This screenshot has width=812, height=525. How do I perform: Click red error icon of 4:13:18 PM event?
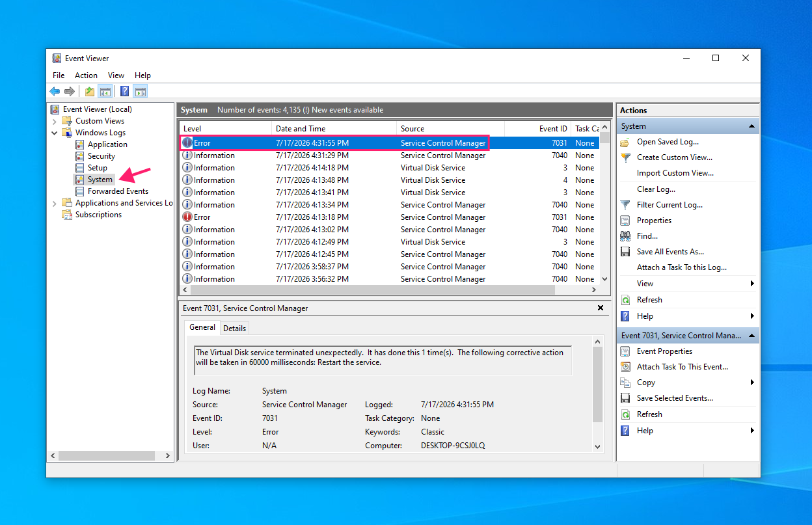click(x=187, y=217)
